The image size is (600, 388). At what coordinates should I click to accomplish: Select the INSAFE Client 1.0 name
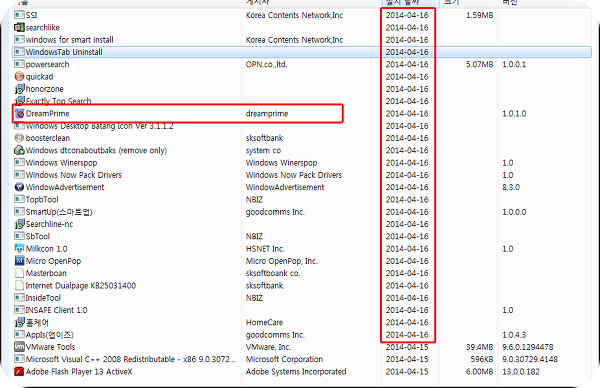pos(56,310)
